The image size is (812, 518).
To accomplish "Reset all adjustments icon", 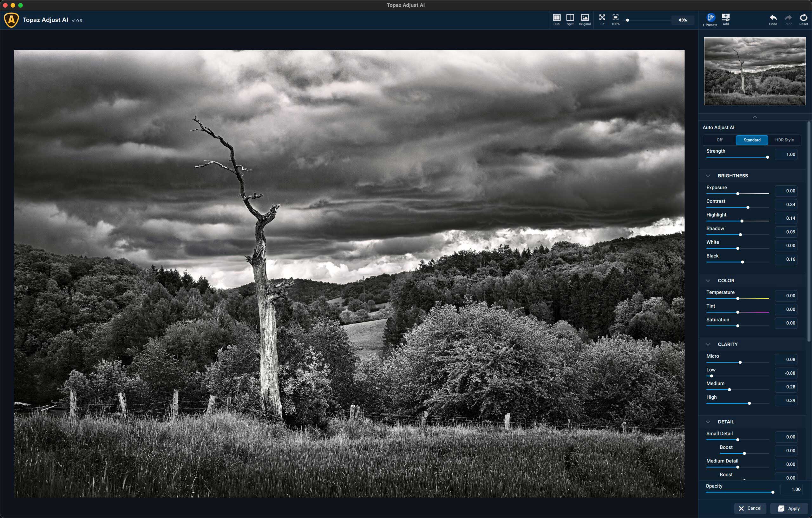I will click(x=803, y=19).
